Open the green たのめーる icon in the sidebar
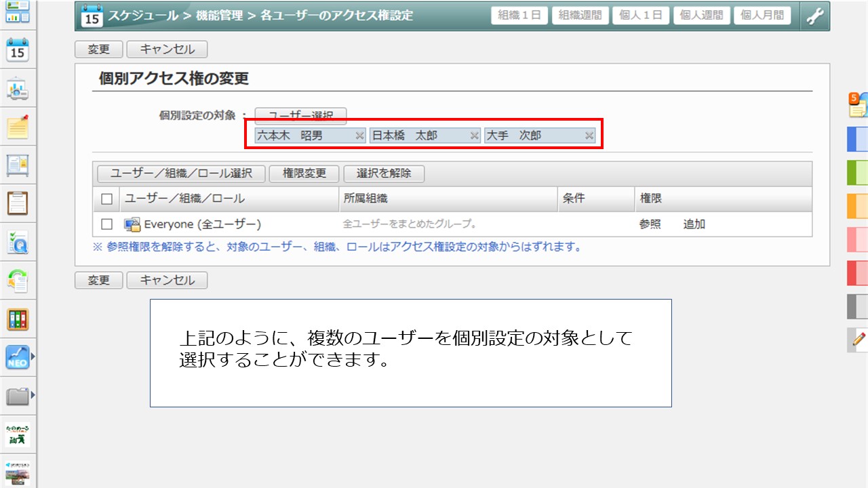Viewport: 868px width, 488px height. 18,434
